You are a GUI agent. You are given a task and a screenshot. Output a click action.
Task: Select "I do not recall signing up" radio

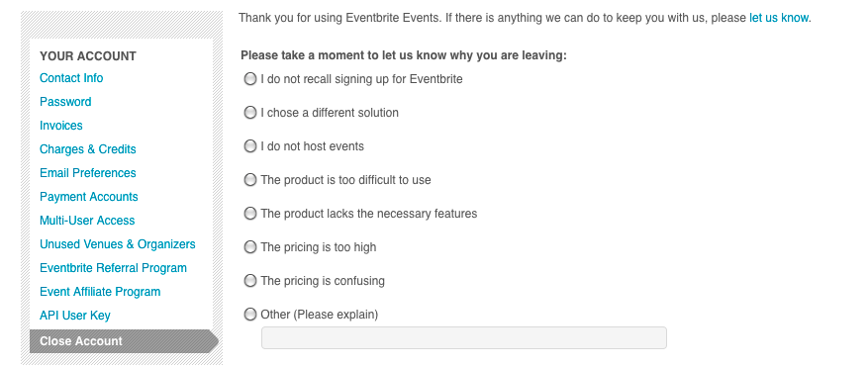(x=250, y=79)
